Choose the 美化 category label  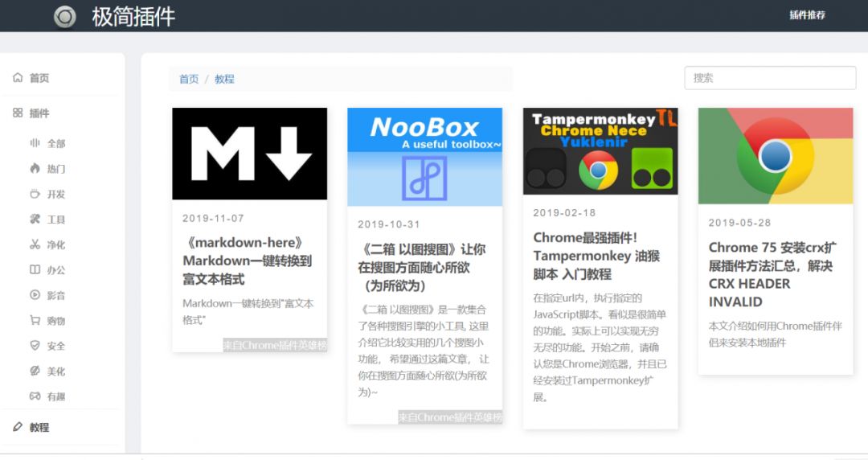(x=56, y=372)
